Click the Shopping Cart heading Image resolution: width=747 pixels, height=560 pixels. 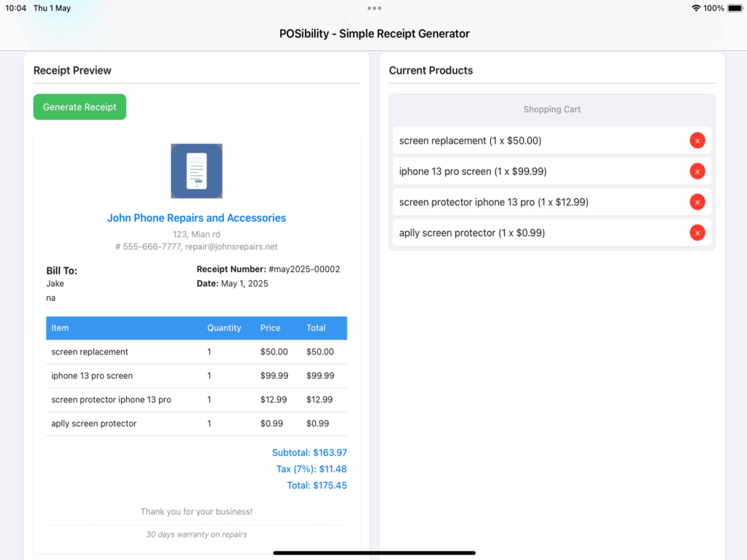tap(551, 109)
